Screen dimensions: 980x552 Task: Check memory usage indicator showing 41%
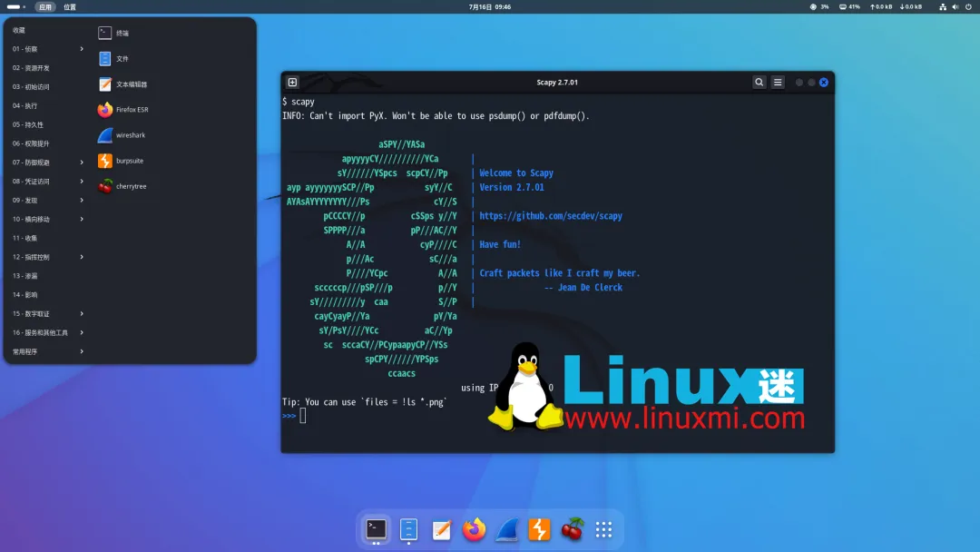tap(849, 7)
